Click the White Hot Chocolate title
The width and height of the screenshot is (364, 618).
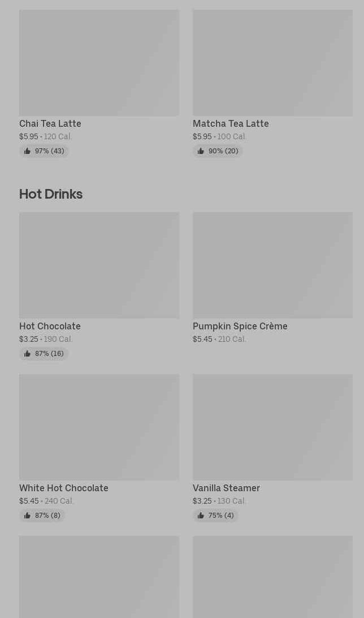point(63,488)
